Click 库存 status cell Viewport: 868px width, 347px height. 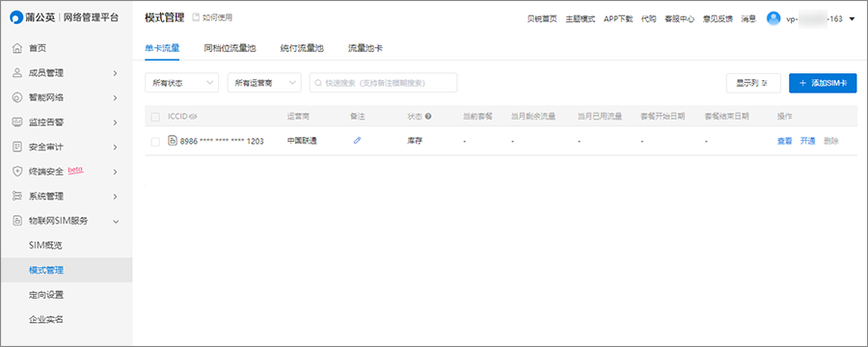[x=415, y=141]
